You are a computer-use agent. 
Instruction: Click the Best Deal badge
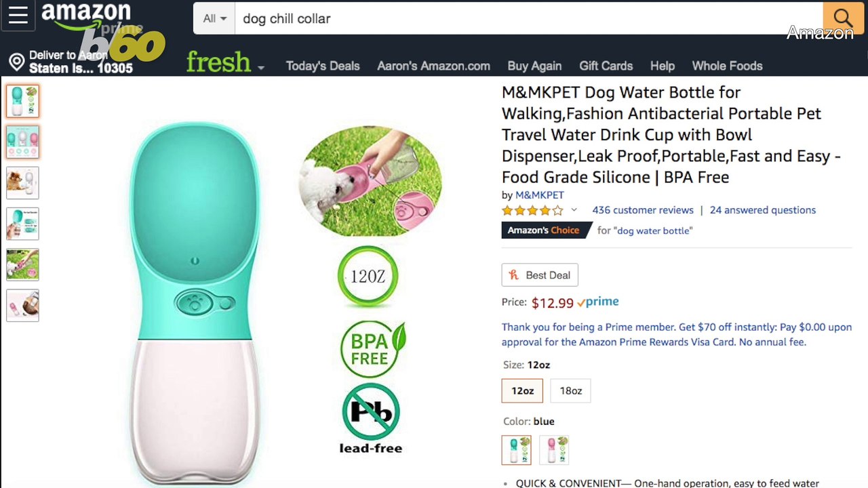[540, 275]
